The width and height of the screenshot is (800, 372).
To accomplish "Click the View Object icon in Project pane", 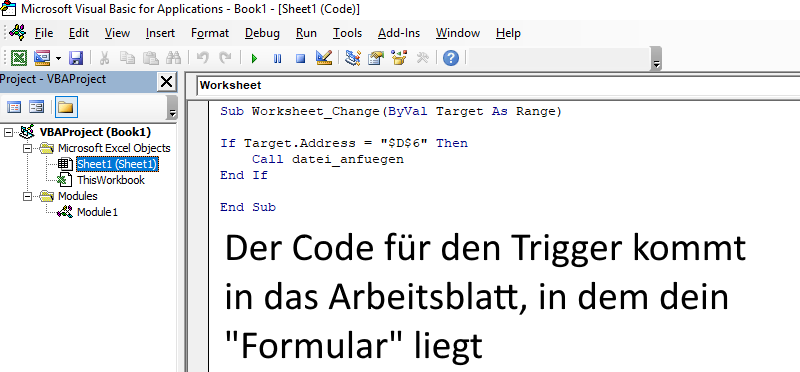I will (x=37, y=107).
